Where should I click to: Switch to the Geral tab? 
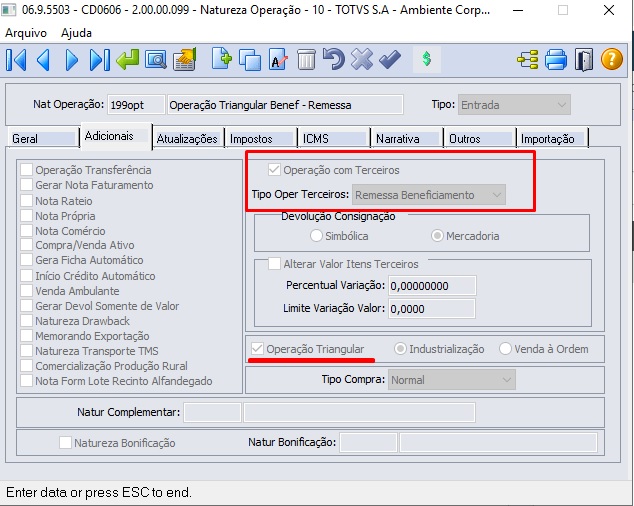pos(42,139)
